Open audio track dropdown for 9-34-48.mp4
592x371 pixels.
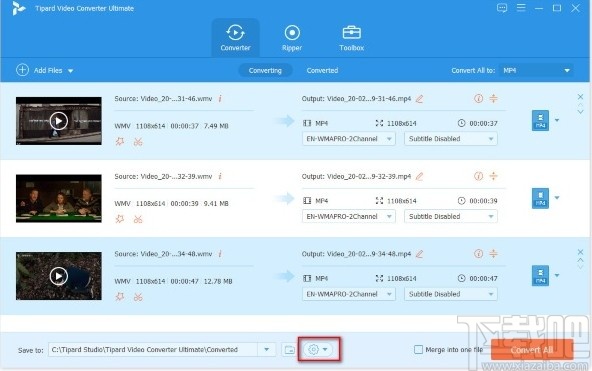click(348, 294)
